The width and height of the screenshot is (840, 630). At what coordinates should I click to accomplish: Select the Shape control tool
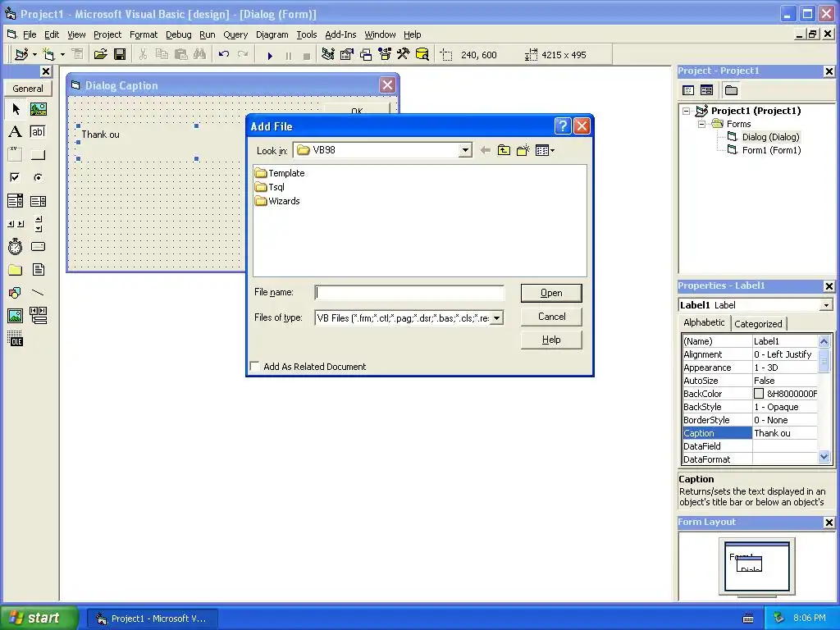(16, 293)
